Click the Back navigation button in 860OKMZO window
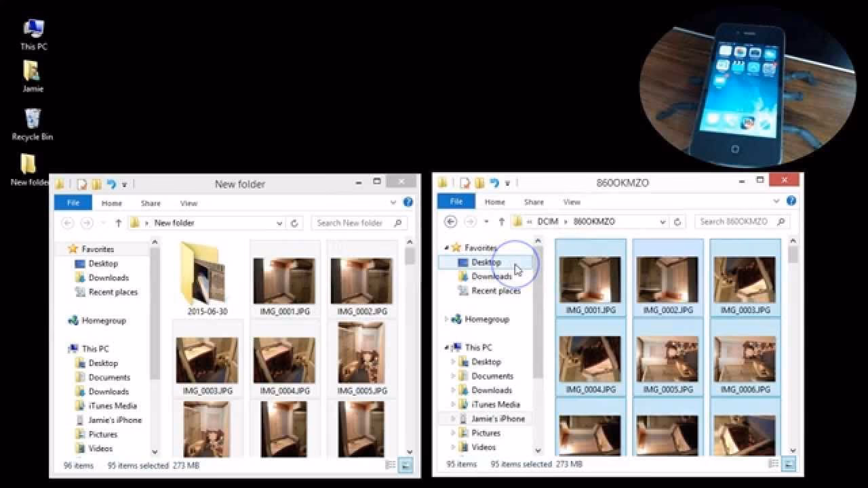The height and width of the screenshot is (488, 868). (x=450, y=222)
